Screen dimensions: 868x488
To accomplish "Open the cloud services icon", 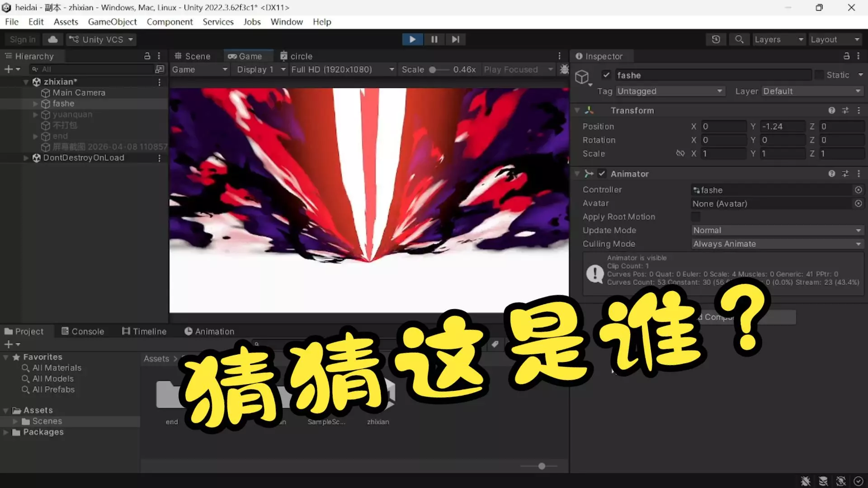I will [x=53, y=39].
